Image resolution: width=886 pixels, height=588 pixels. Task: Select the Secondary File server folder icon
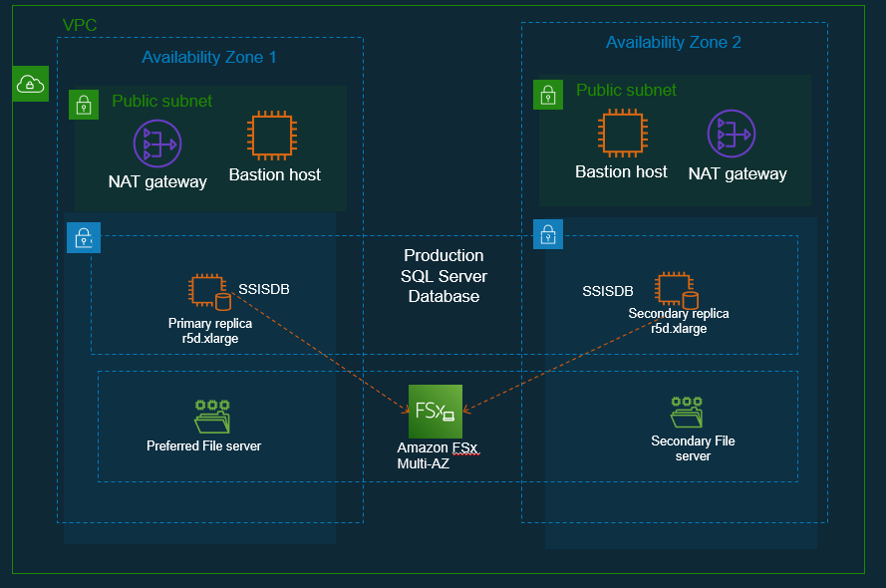tap(687, 413)
